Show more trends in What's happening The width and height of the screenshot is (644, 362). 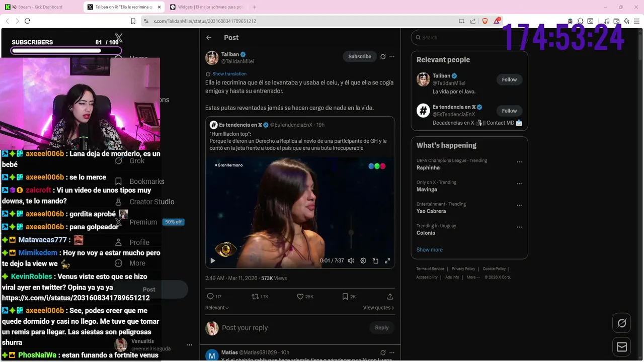(429, 250)
